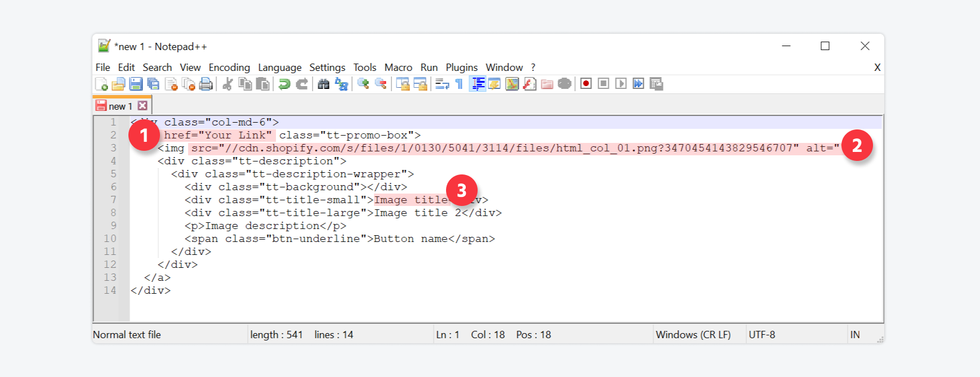Play the recorded macro
This screenshot has height=377, width=980.
(621, 84)
